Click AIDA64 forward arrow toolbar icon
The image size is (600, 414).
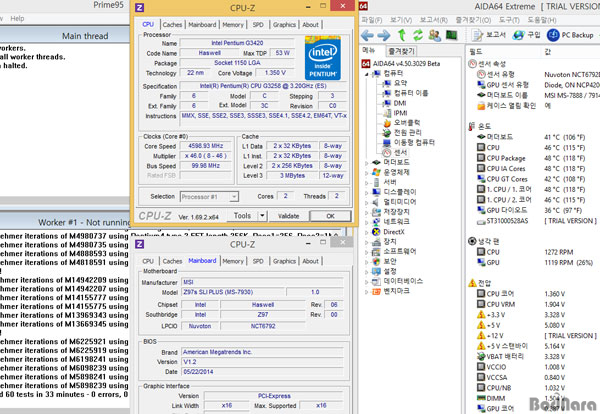pos(384,36)
